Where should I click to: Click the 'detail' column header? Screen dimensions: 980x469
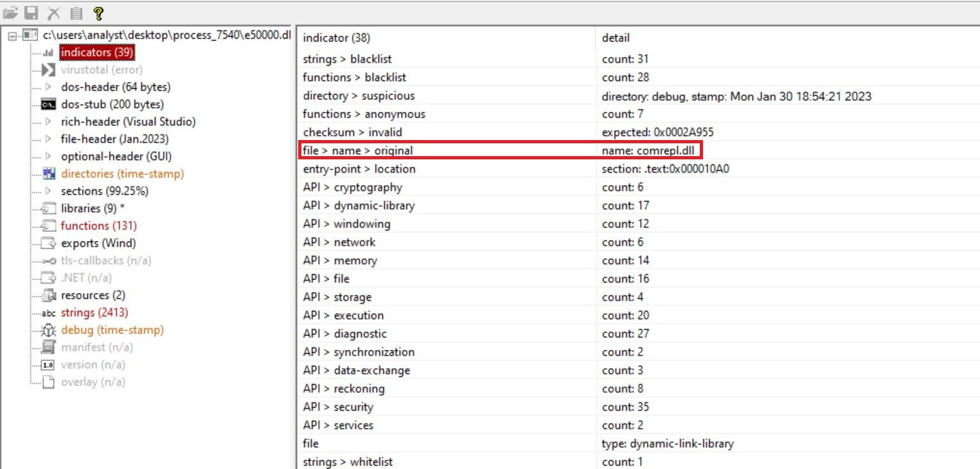[616, 38]
